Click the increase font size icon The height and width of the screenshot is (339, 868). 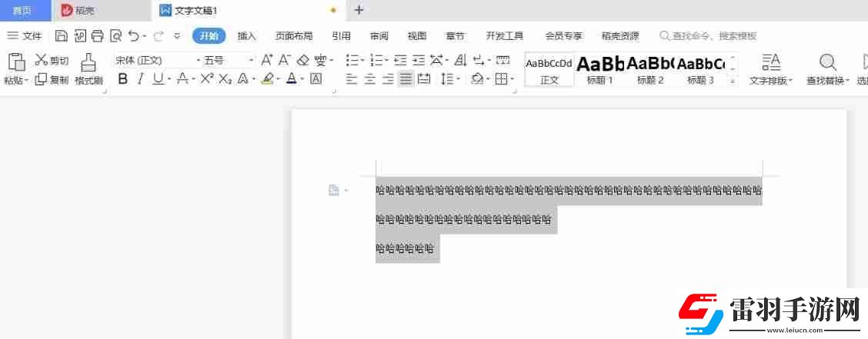267,60
